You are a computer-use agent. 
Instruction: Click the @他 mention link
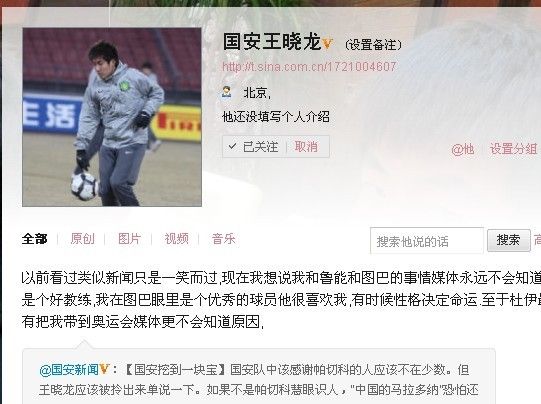pos(462,149)
